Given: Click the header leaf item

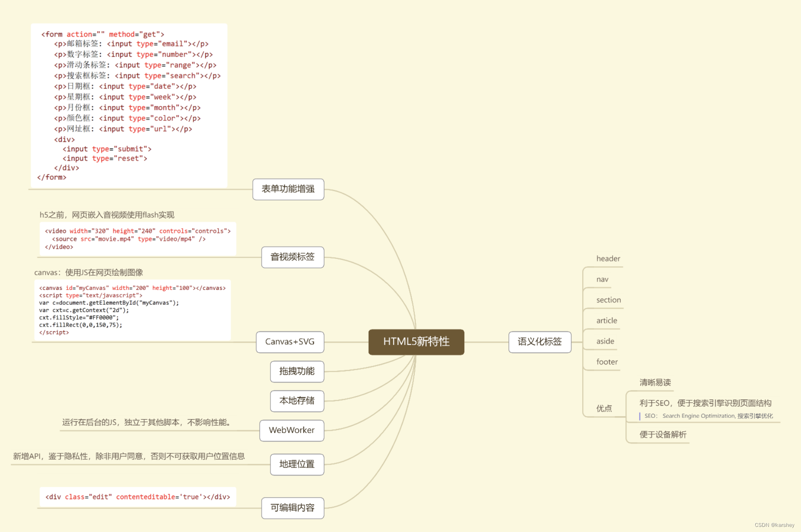Looking at the screenshot, I should [x=608, y=259].
